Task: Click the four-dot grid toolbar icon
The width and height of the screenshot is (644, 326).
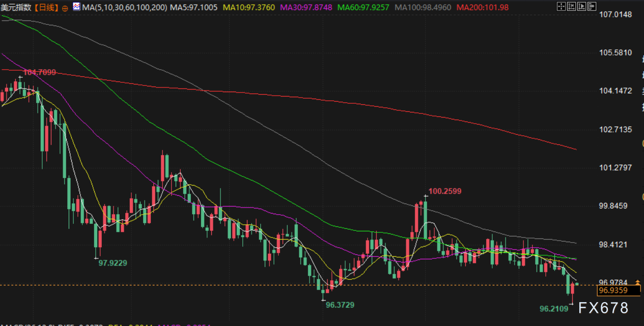Action: tap(561, 7)
